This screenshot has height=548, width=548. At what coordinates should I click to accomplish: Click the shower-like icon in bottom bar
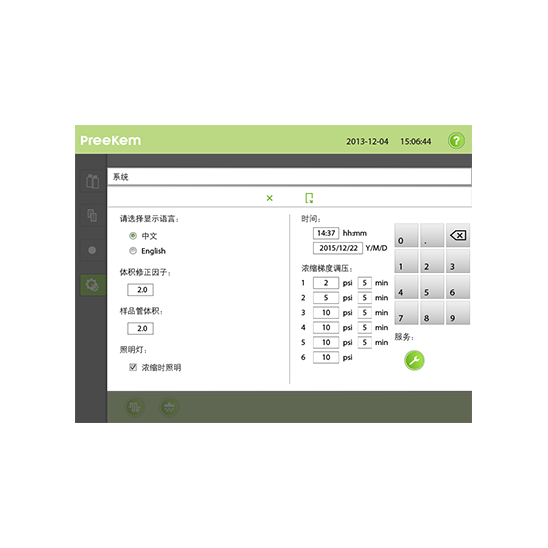click(169, 407)
